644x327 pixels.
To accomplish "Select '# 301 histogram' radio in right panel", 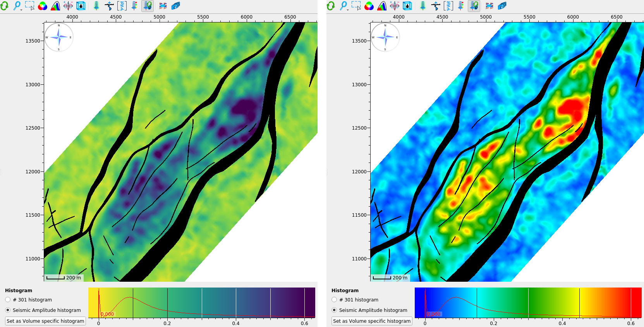I will 334,300.
